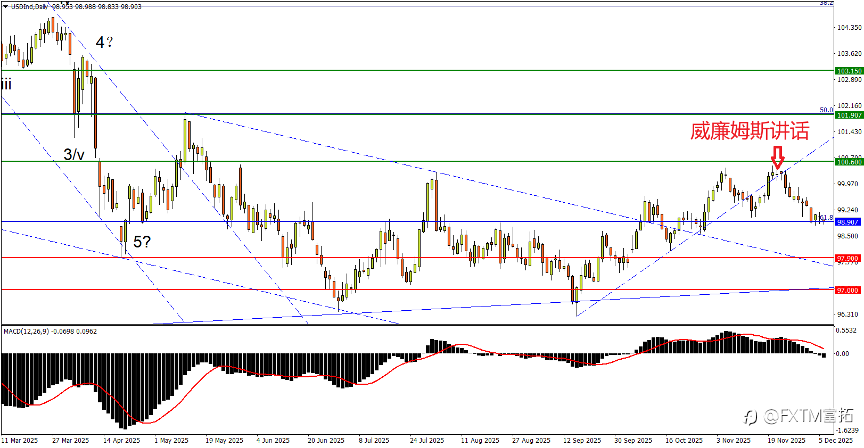
Task: Click the 0.00 value on the MACD axis
Action: [x=843, y=353]
